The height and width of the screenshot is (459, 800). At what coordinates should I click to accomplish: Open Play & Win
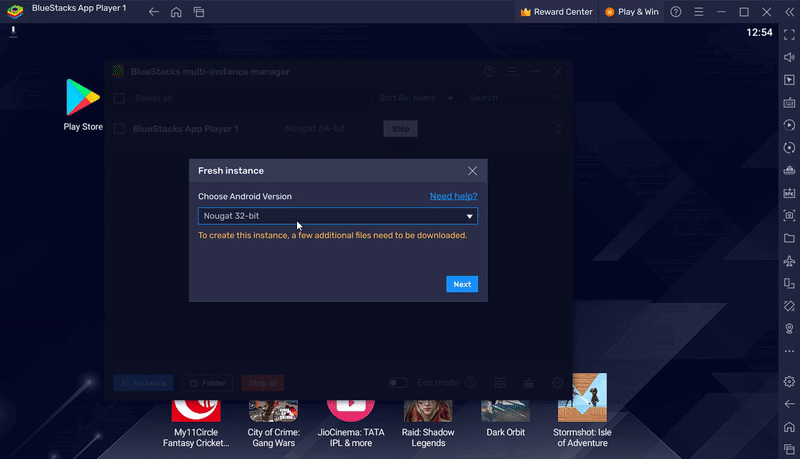click(632, 12)
